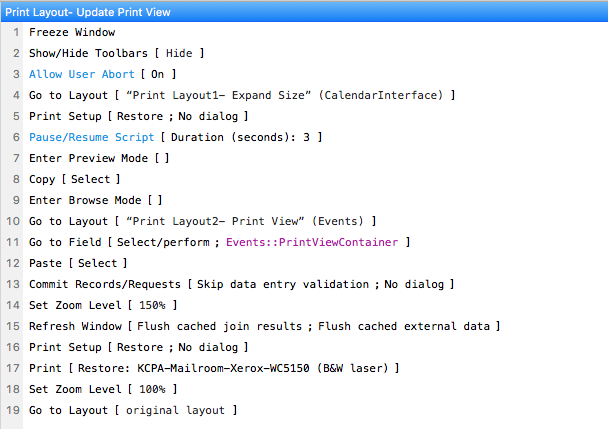The width and height of the screenshot is (608, 429).
Task: Select Print Setup step on line 16
Action: 138,347
